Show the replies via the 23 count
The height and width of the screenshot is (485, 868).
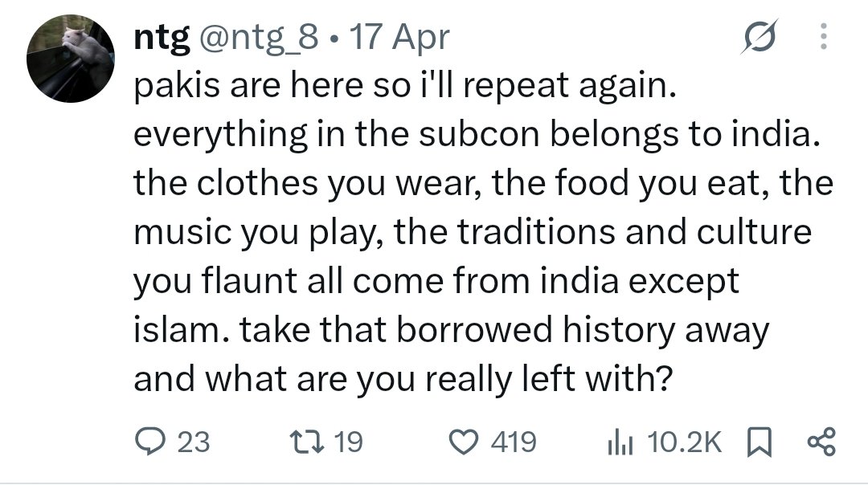tap(193, 442)
